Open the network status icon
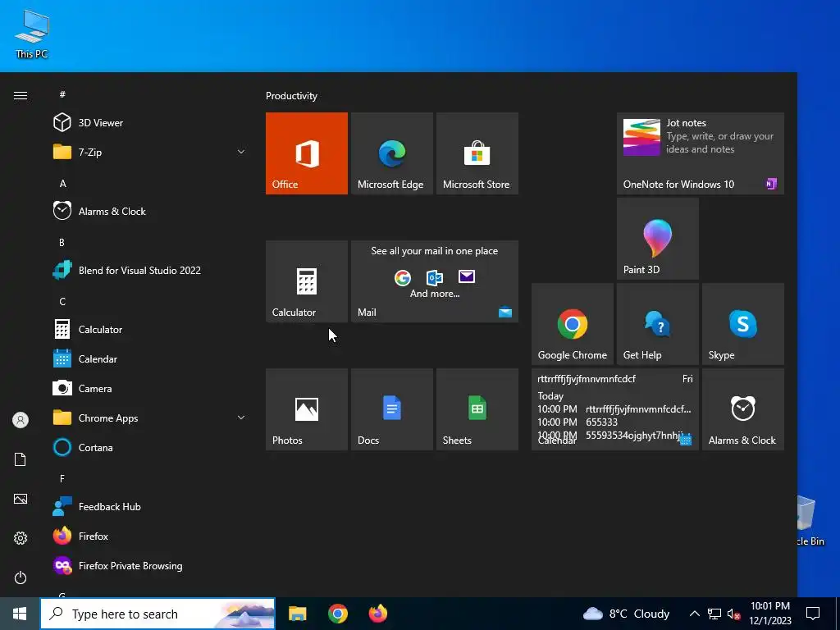840x630 pixels. click(714, 614)
